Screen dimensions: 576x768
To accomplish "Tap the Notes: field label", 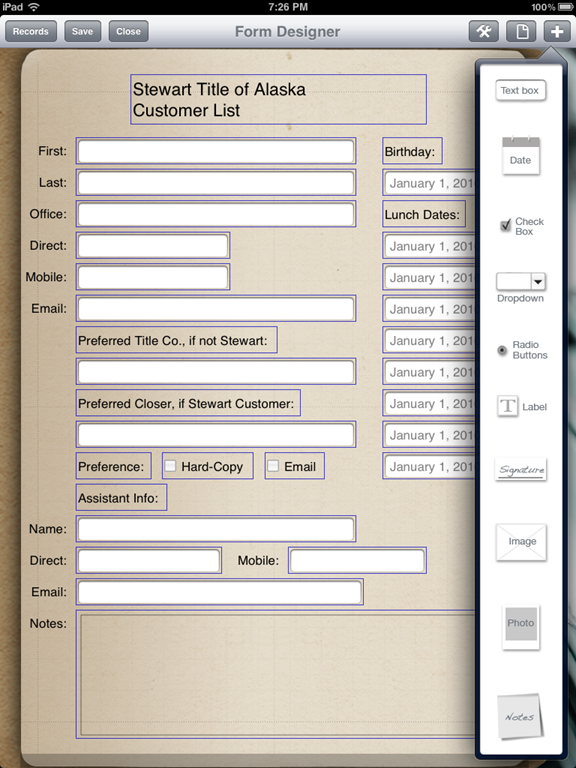I will (x=48, y=624).
